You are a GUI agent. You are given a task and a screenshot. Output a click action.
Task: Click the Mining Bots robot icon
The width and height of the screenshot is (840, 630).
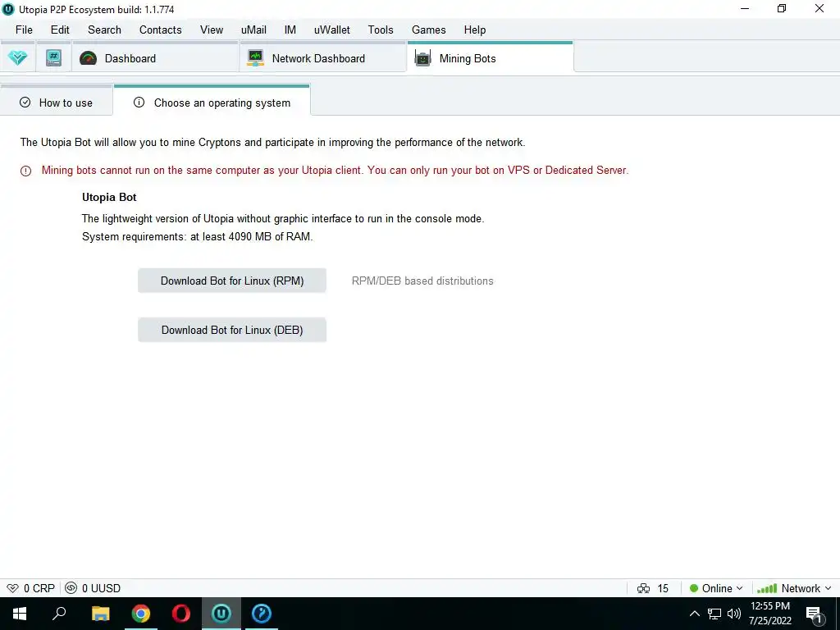click(422, 58)
